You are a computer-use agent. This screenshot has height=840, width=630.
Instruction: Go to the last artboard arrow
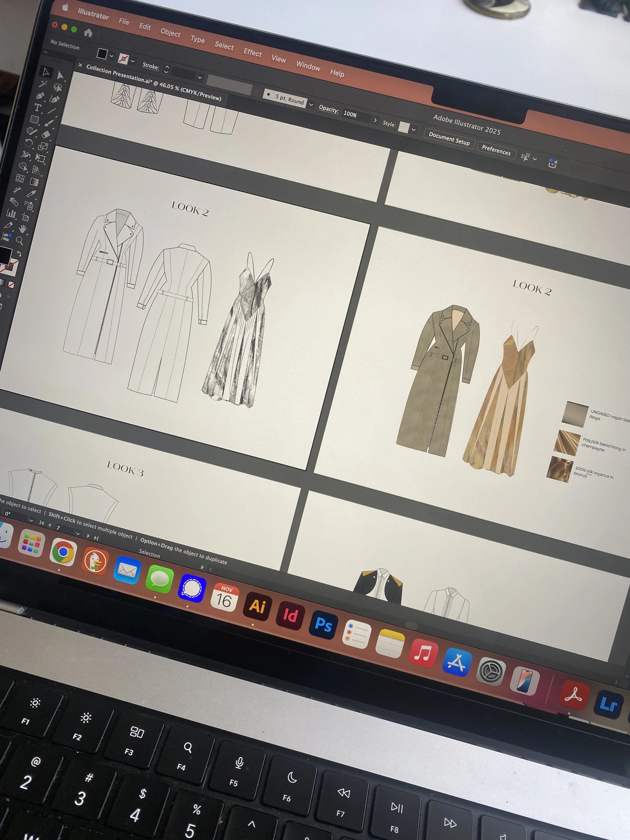(x=96, y=538)
